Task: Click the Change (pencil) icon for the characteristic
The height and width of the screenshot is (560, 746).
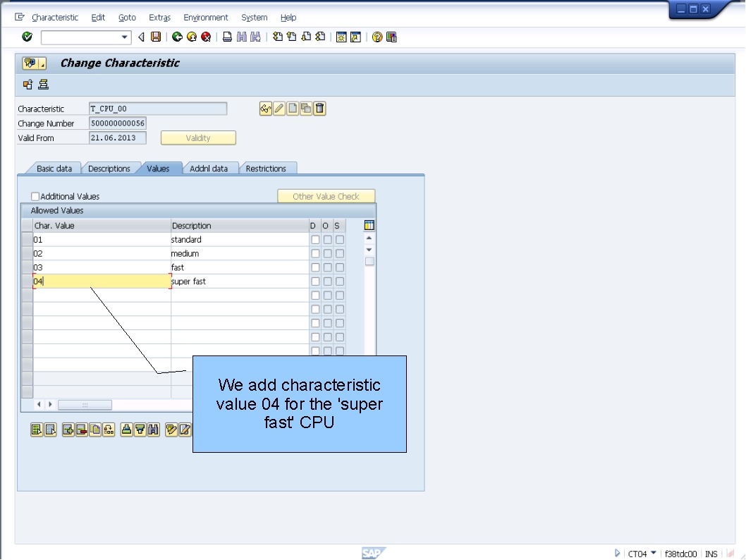Action: [278, 108]
